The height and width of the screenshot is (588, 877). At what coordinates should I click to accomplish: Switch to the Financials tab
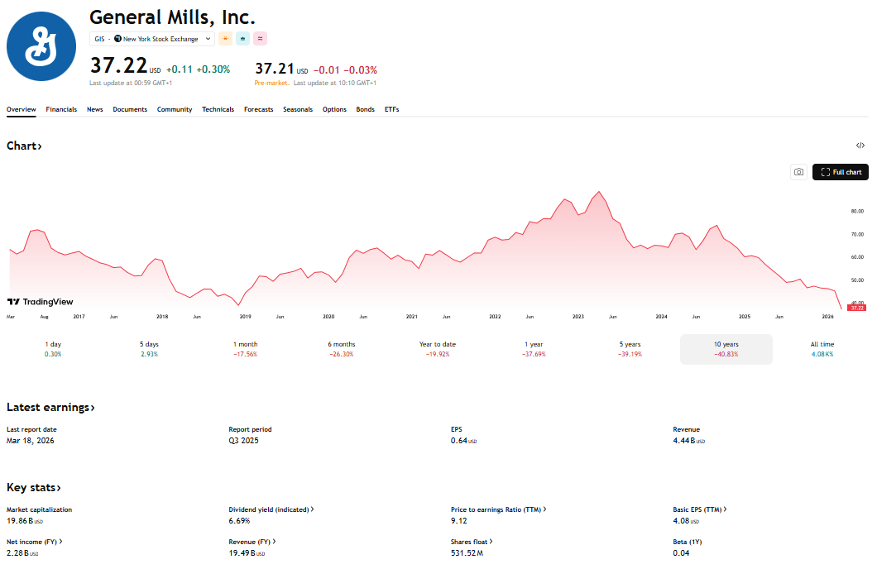point(61,109)
